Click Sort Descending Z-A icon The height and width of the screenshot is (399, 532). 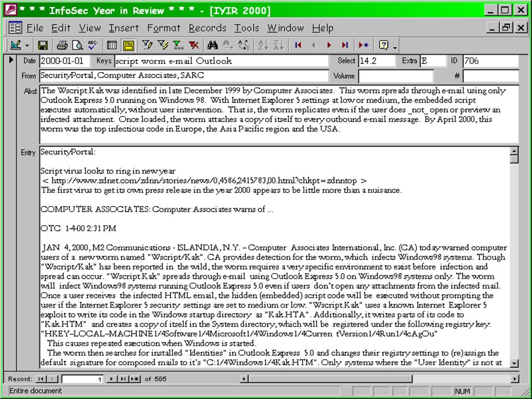pyautogui.click(x=279, y=45)
